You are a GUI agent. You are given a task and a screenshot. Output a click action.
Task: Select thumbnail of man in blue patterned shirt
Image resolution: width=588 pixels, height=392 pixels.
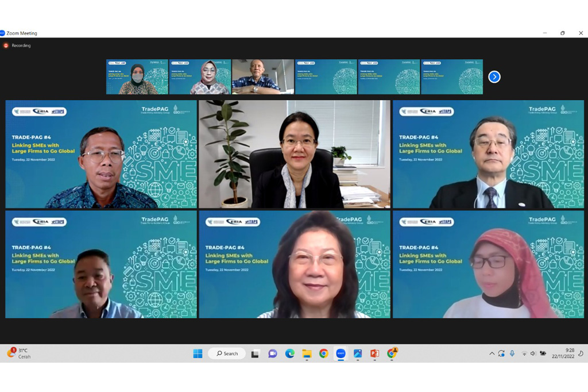click(x=263, y=76)
